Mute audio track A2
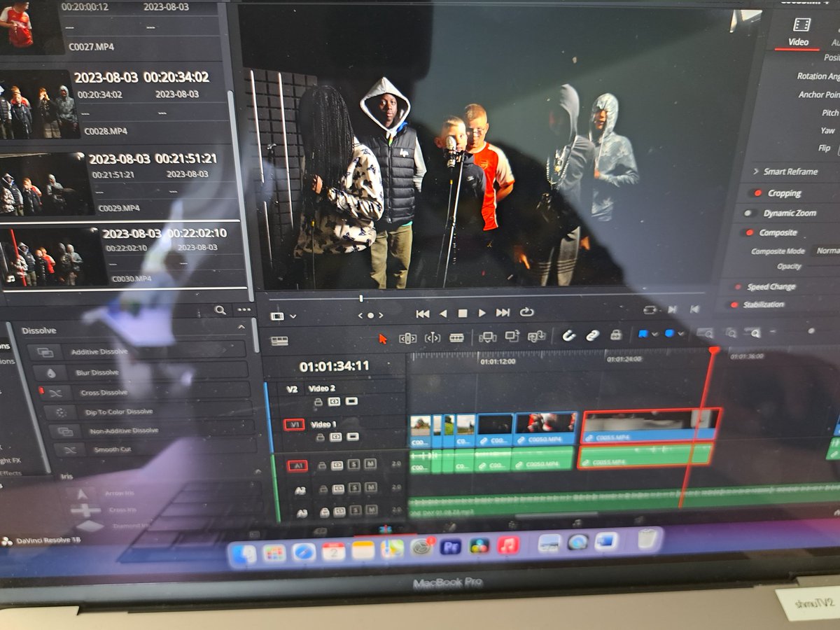Screen dimensions: 840x630 [370, 488]
